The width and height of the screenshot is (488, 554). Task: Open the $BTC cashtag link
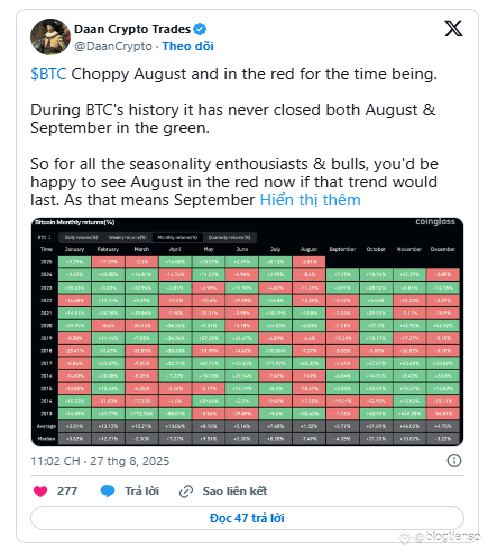click(x=48, y=74)
